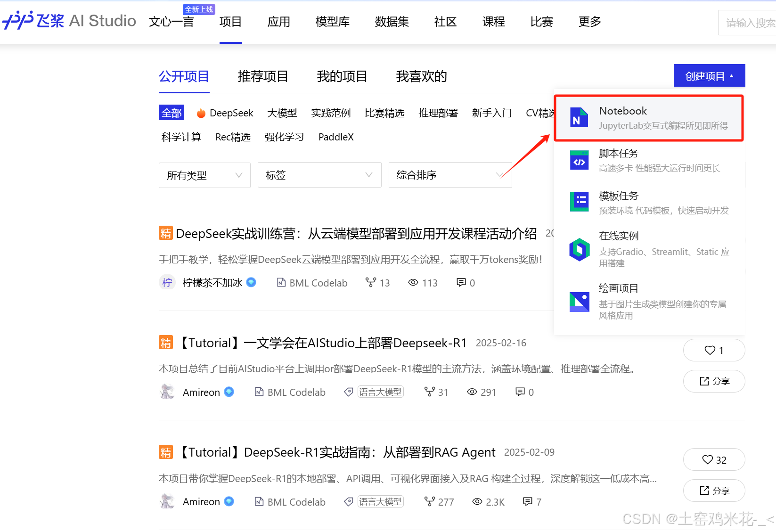Click view eye icon with count 2.3K
Viewport: 776px width, 532px height.
(477, 501)
